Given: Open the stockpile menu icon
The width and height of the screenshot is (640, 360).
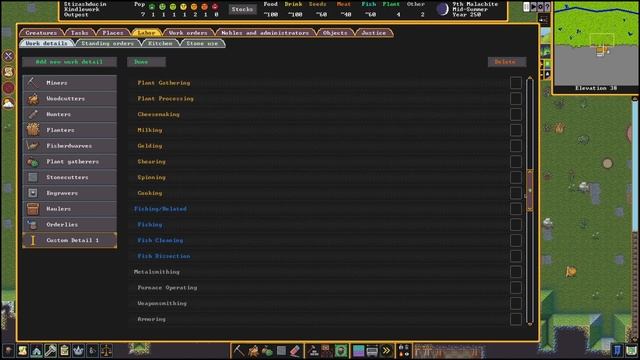Looking at the screenshot, I should tap(327, 351).
